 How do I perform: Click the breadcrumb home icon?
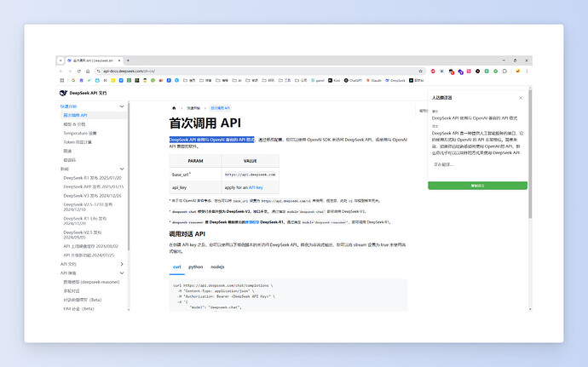click(174, 108)
